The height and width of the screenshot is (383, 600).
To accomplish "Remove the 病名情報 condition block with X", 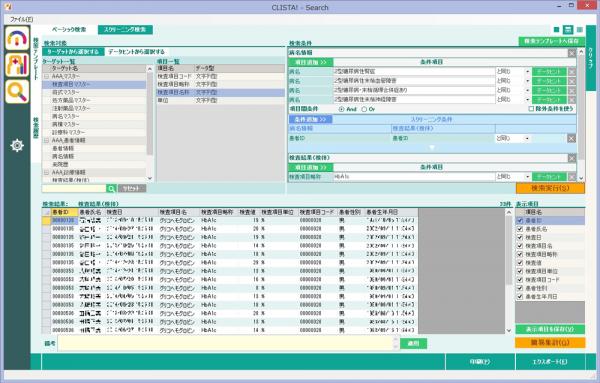I will [x=571, y=53].
